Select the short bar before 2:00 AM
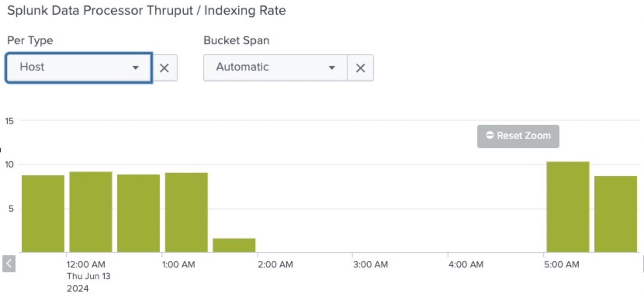644x297 pixels. [x=234, y=245]
